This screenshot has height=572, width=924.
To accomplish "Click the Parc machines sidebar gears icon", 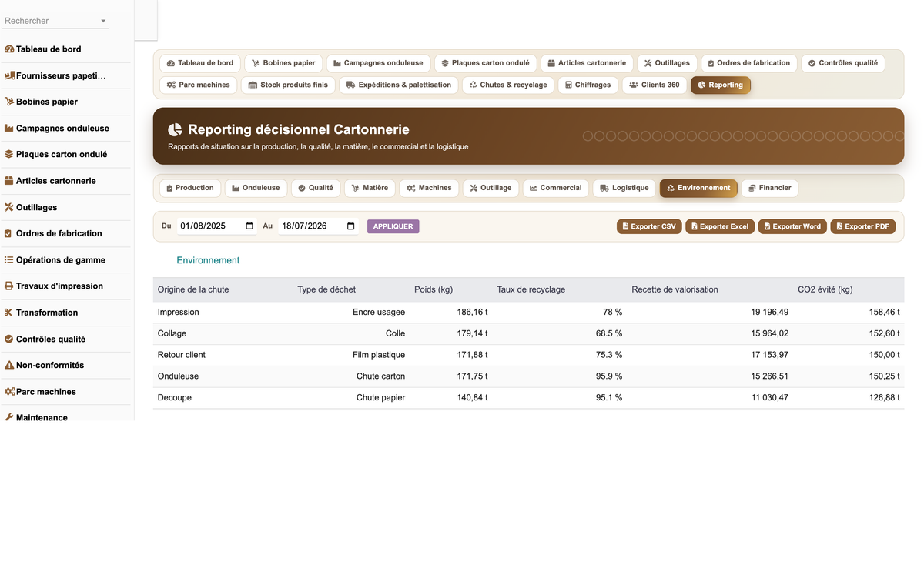I will coord(9,392).
